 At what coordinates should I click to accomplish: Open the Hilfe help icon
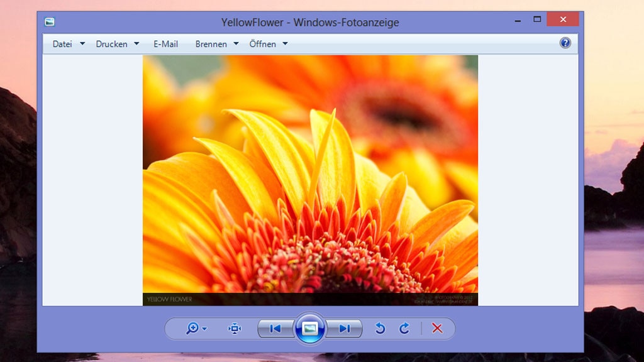(564, 43)
